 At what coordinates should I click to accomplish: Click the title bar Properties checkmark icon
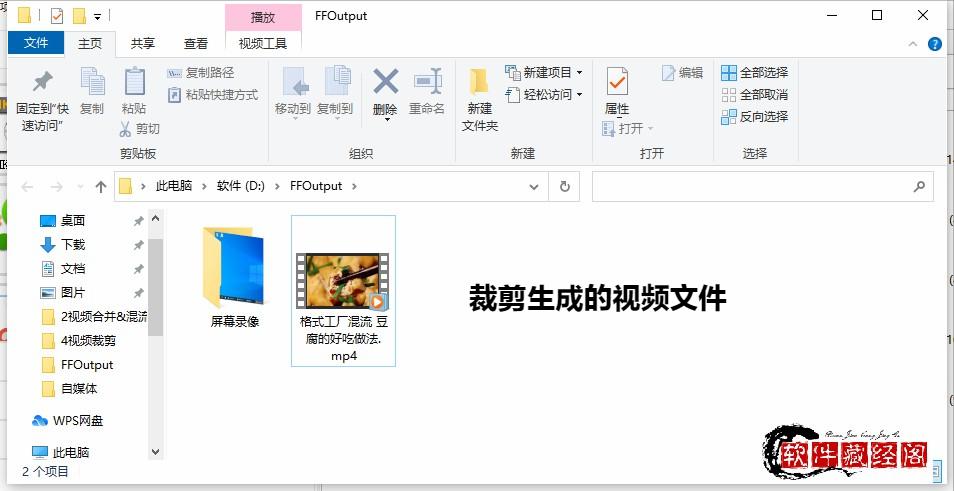click(x=57, y=16)
